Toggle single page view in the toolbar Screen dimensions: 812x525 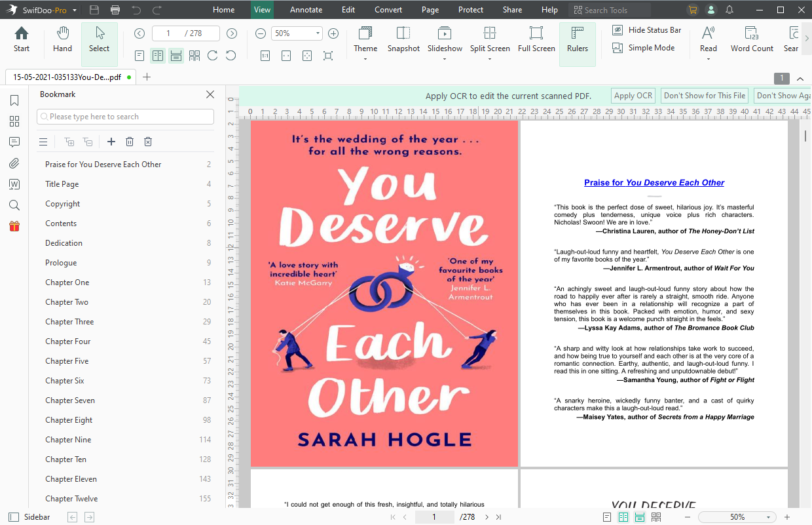pyautogui.click(x=139, y=56)
